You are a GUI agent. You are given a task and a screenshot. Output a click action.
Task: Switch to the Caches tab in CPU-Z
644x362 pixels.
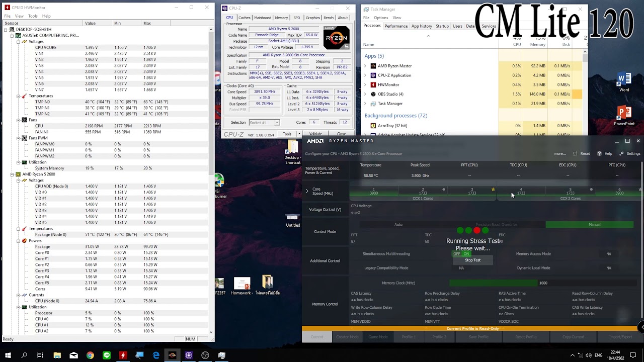245,18
